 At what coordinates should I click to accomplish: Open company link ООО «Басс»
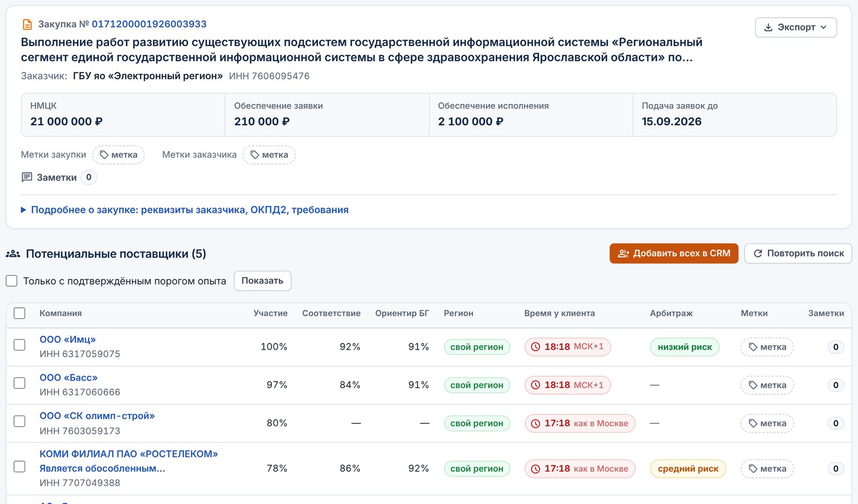[x=69, y=378]
